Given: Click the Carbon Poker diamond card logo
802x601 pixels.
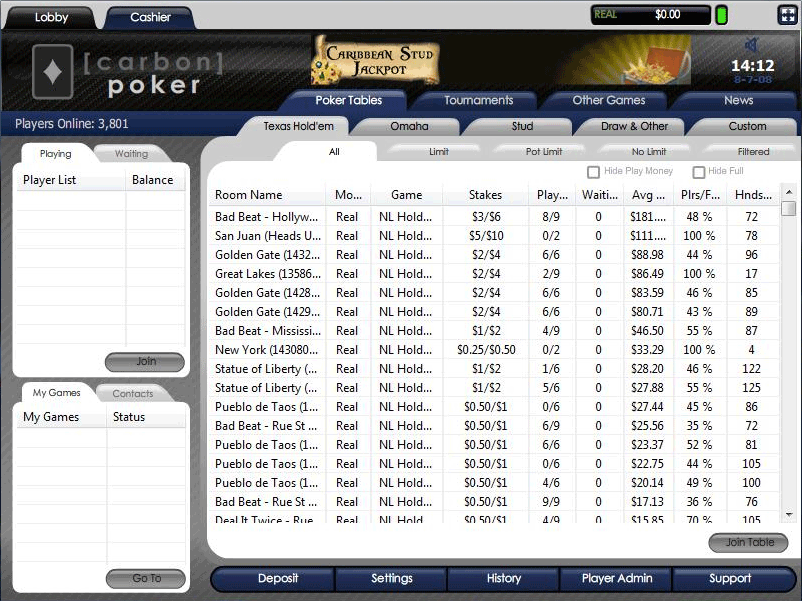Looking at the screenshot, I should tap(53, 72).
